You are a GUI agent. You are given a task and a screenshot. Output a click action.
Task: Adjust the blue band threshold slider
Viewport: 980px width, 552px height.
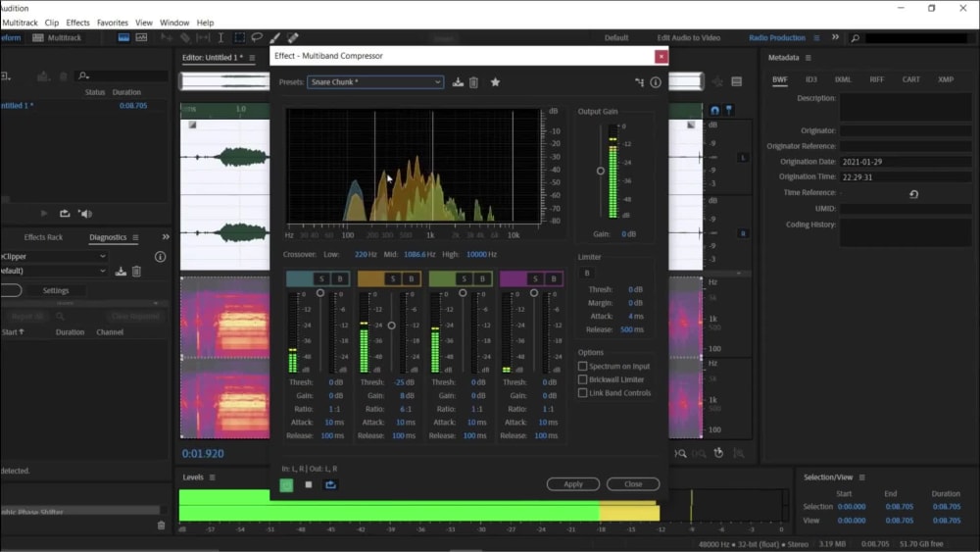pyautogui.click(x=320, y=292)
